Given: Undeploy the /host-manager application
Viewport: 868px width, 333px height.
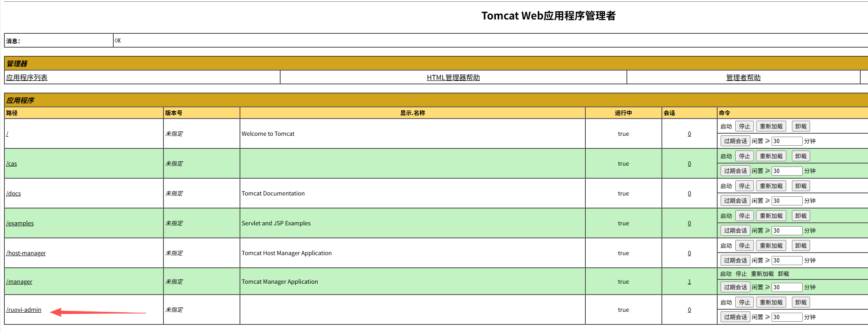Looking at the screenshot, I should click(x=801, y=246).
